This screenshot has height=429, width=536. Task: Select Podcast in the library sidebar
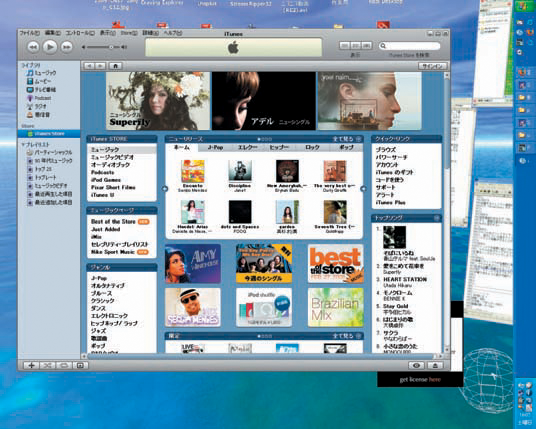point(39,98)
